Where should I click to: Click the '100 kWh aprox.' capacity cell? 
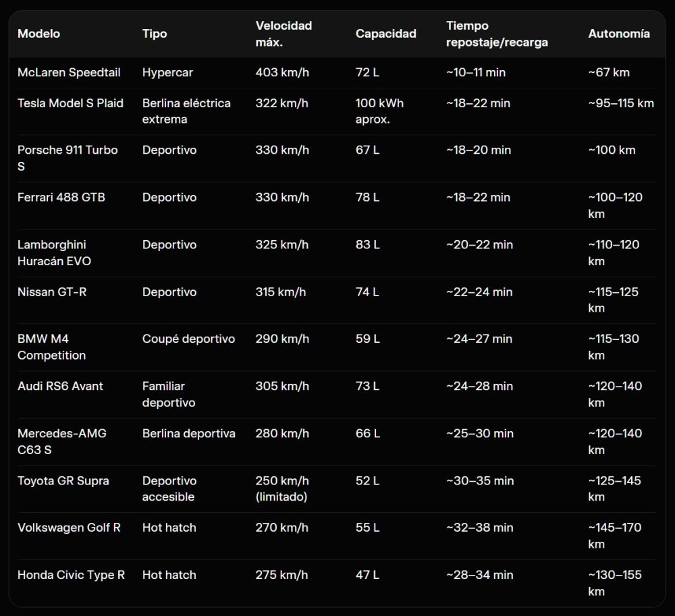(379, 111)
